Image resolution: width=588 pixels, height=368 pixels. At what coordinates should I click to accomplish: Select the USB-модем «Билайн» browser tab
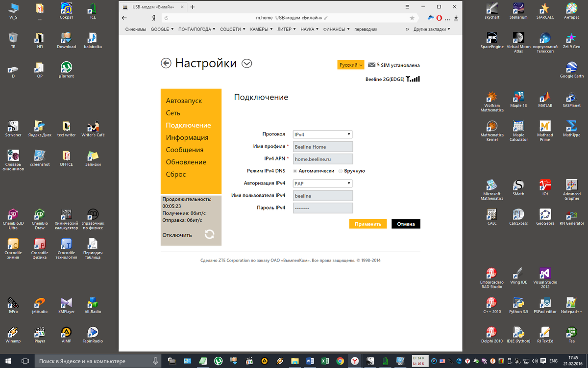pyautogui.click(x=153, y=7)
